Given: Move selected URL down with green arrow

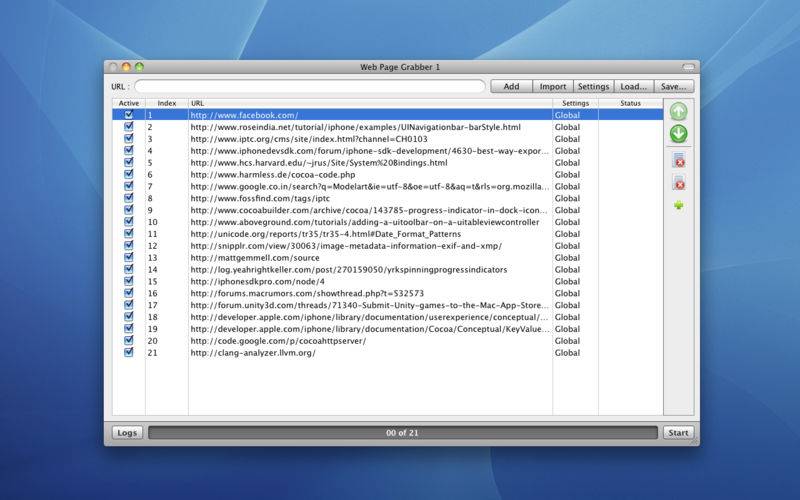Looking at the screenshot, I should 678,134.
